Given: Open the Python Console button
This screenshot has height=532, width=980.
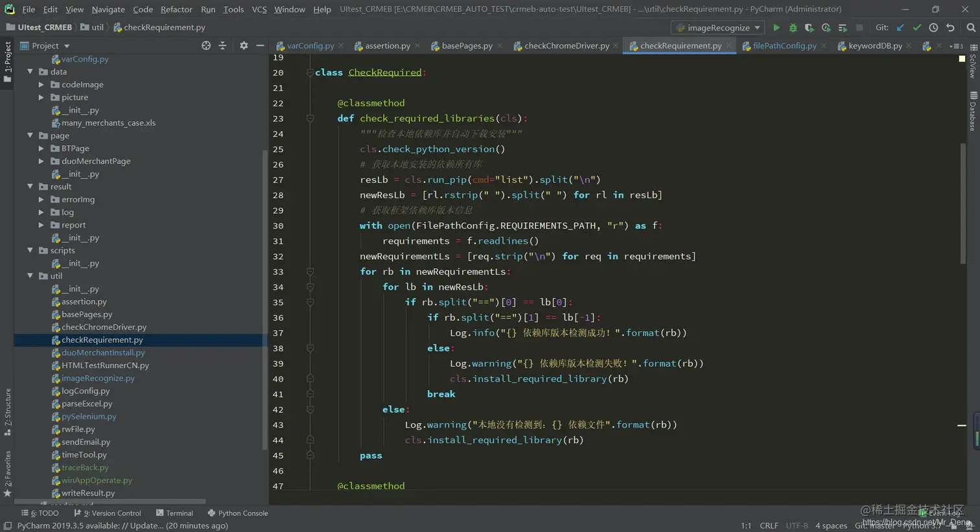Looking at the screenshot, I should pos(237,513).
